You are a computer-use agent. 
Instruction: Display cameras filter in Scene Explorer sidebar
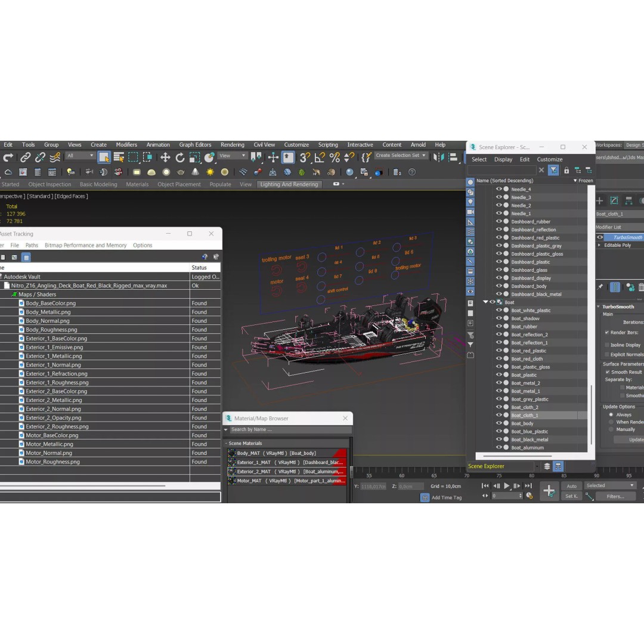(470, 212)
